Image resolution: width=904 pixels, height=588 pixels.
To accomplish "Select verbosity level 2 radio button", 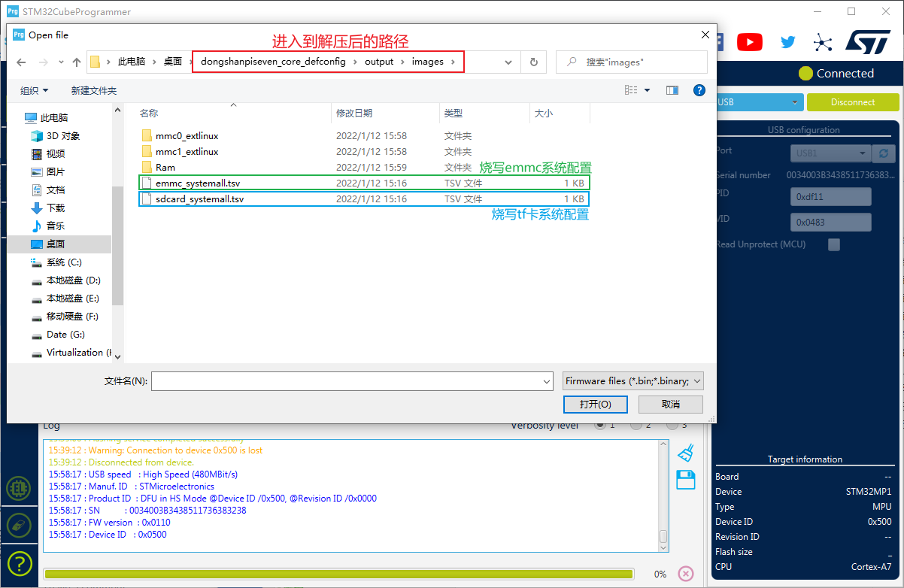I will [636, 426].
